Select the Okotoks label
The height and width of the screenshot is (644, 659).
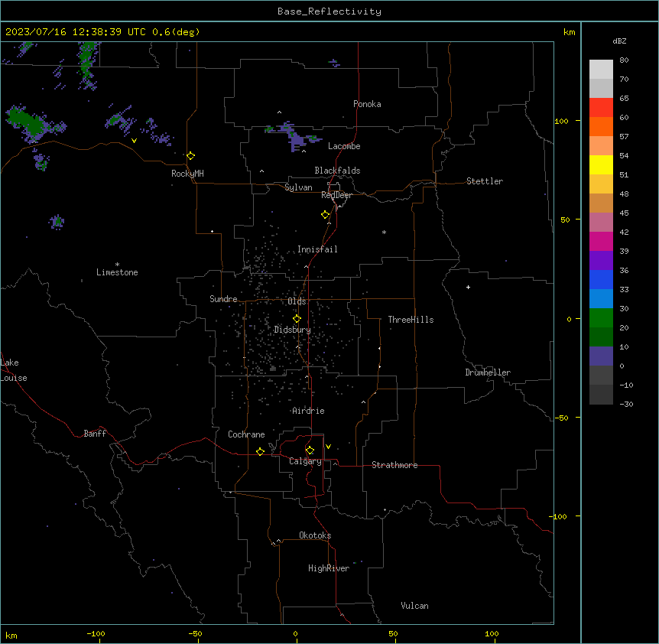pyautogui.click(x=315, y=535)
